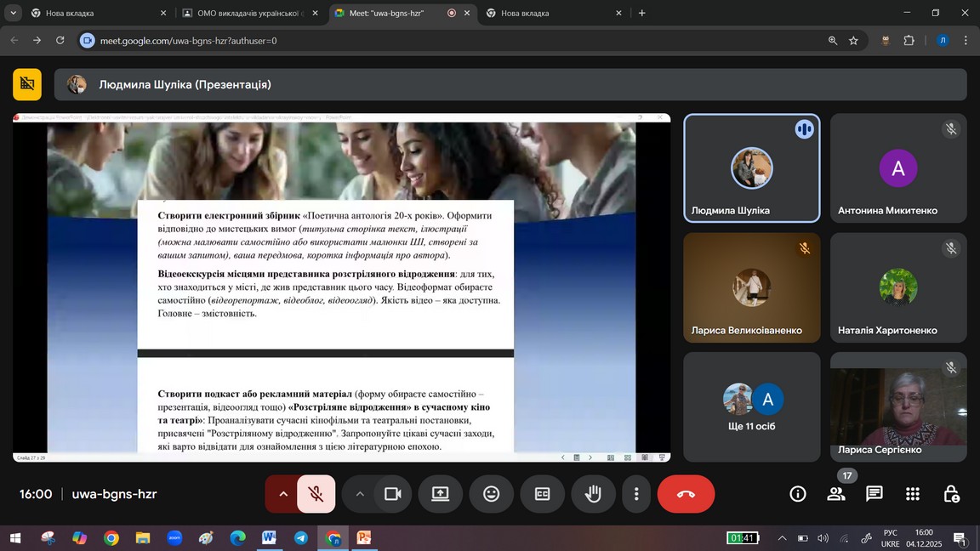This screenshot has width=980, height=551.
Task: Open the activities grid icon
Action: click(913, 494)
